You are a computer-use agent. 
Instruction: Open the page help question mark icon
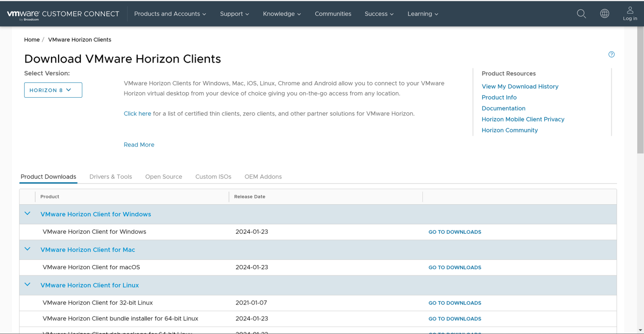611,54
